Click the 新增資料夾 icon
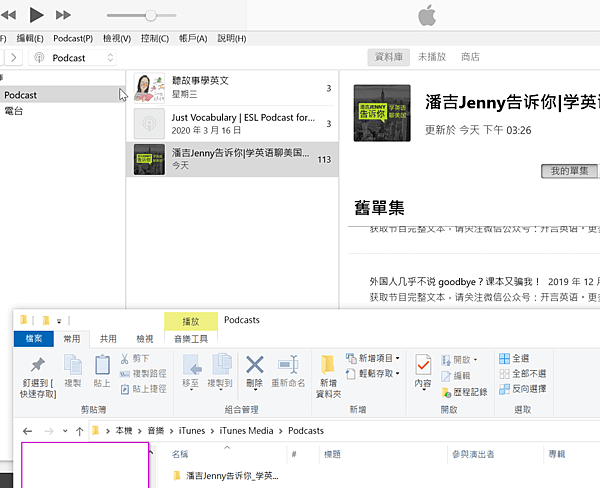 coord(328,364)
